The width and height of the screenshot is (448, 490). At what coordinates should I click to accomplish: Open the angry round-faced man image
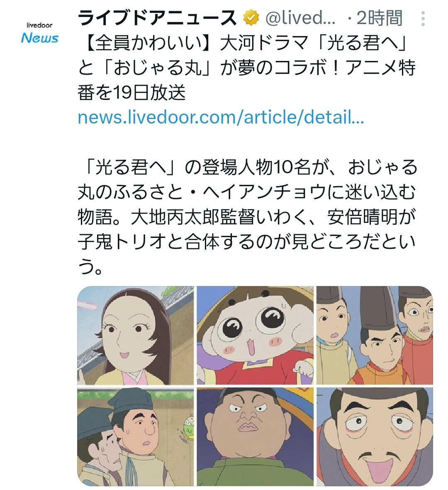tap(255, 437)
